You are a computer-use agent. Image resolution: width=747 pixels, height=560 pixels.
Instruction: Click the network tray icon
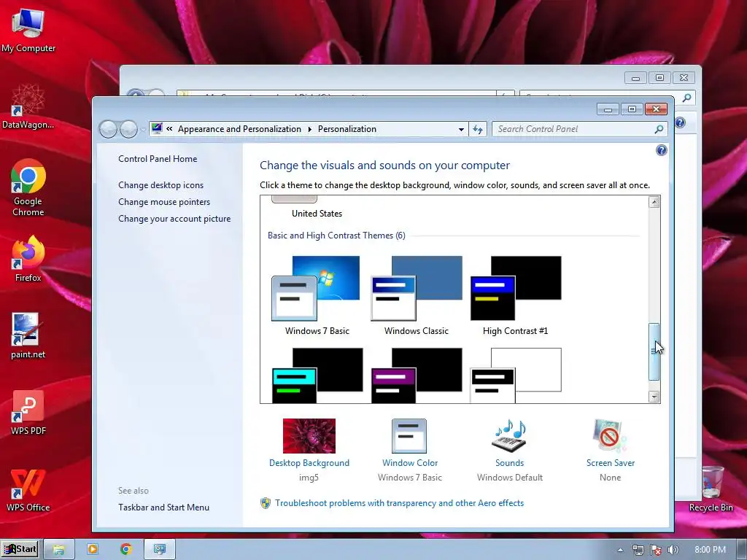tap(638, 550)
